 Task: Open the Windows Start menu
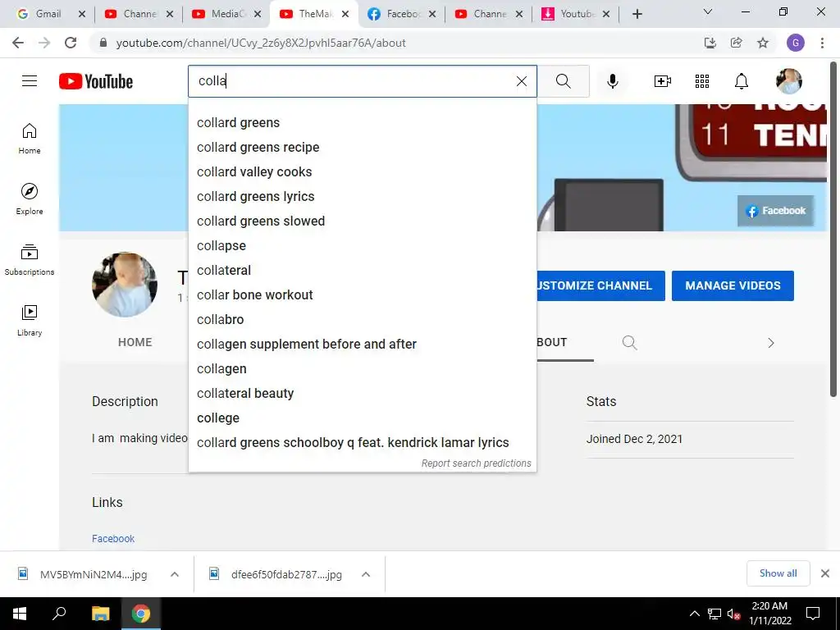(x=20, y=614)
